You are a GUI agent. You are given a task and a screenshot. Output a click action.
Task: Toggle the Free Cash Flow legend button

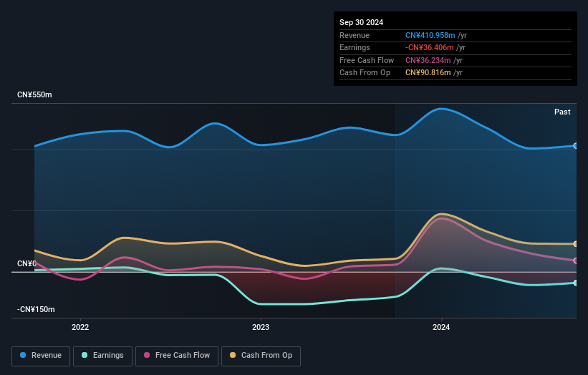click(x=177, y=356)
